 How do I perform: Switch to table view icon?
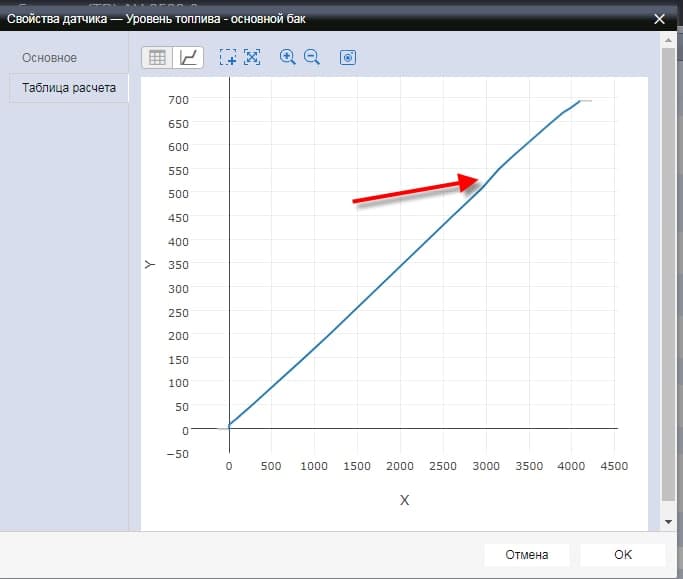157,58
